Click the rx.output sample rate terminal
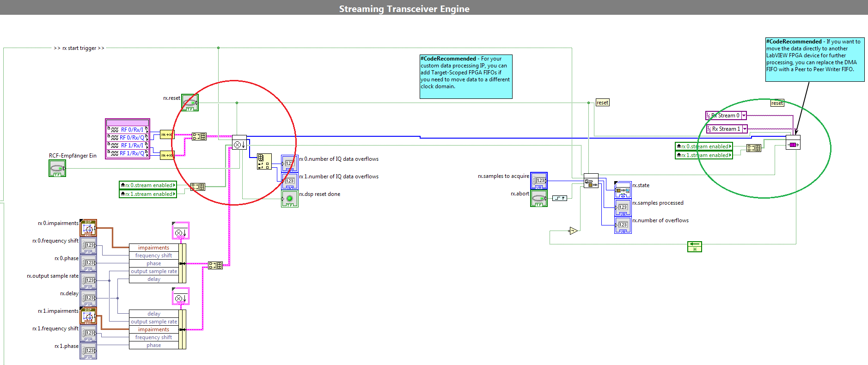 pos(88,280)
